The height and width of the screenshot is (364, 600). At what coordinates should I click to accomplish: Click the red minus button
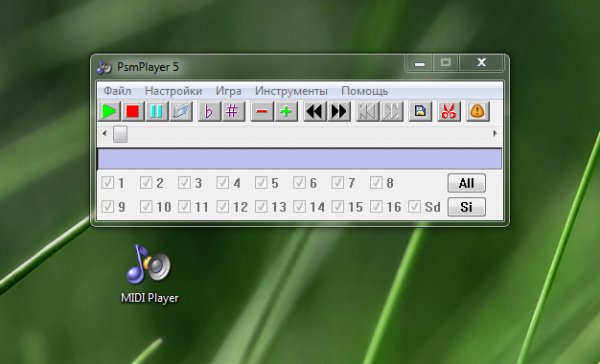[x=262, y=112]
